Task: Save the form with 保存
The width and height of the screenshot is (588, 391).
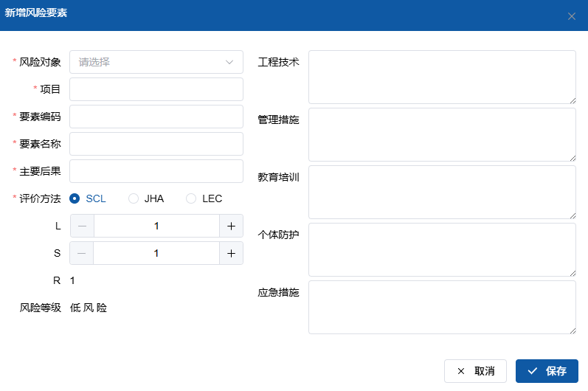Action: (x=547, y=371)
